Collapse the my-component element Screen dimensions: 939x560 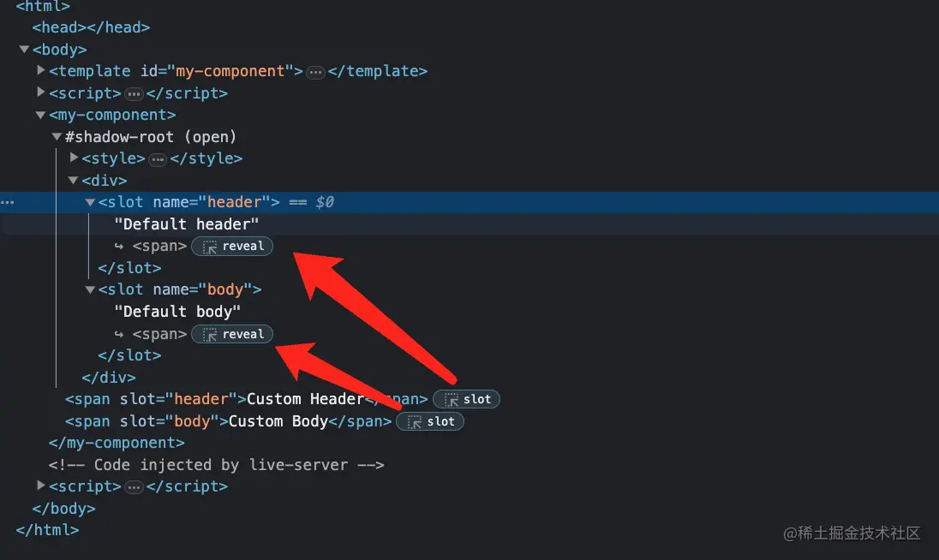41,114
